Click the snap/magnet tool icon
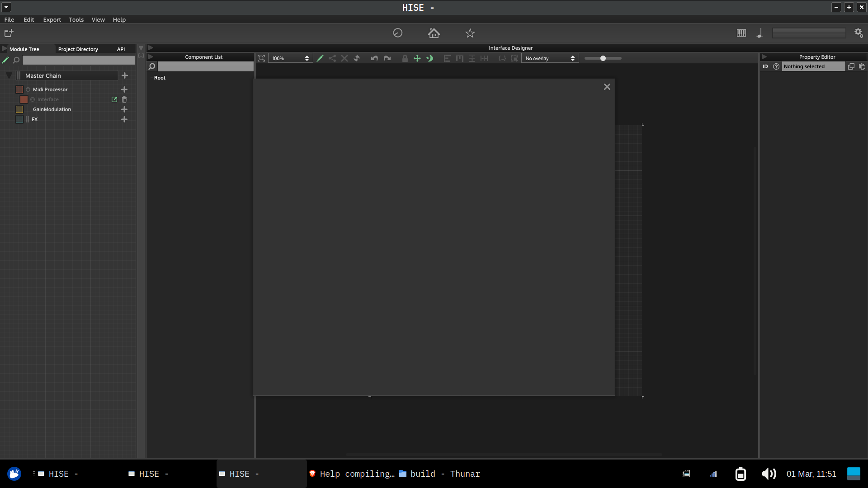This screenshot has width=868, height=488. (430, 58)
